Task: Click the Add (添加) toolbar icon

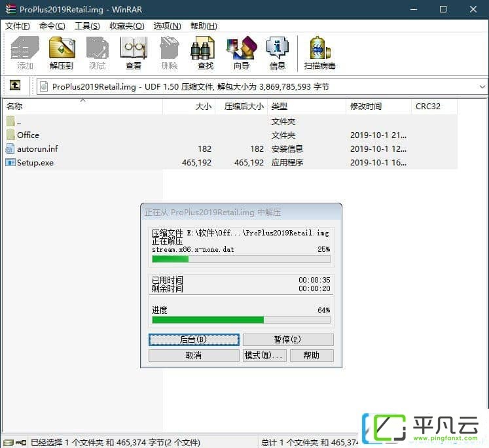Action: (x=25, y=53)
